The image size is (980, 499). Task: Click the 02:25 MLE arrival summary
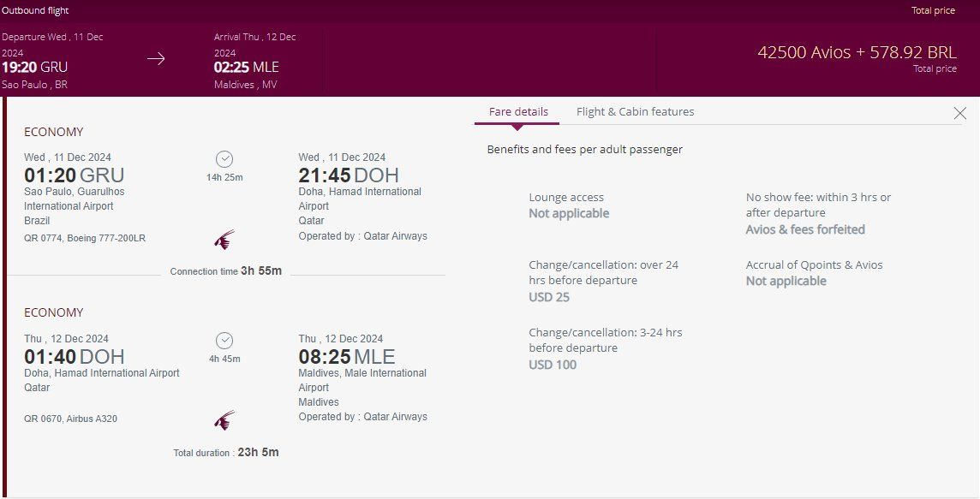pos(247,67)
